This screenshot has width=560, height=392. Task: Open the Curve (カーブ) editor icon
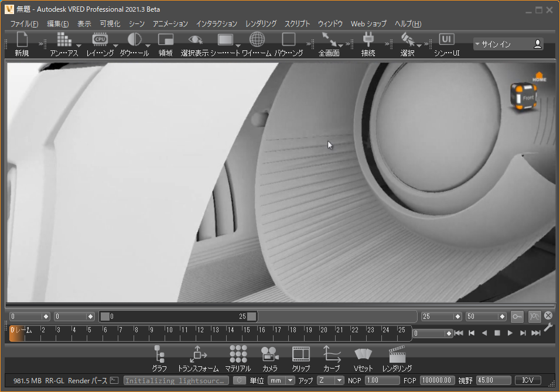pyautogui.click(x=332, y=355)
